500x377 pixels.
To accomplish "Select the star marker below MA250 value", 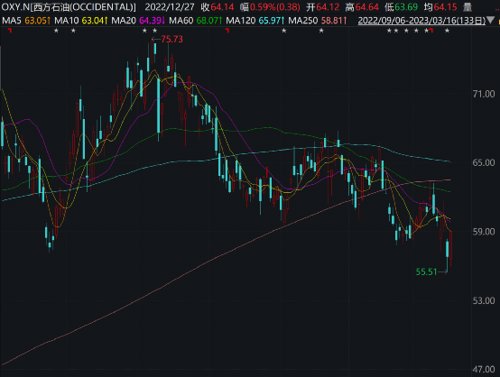I will coord(321,31).
